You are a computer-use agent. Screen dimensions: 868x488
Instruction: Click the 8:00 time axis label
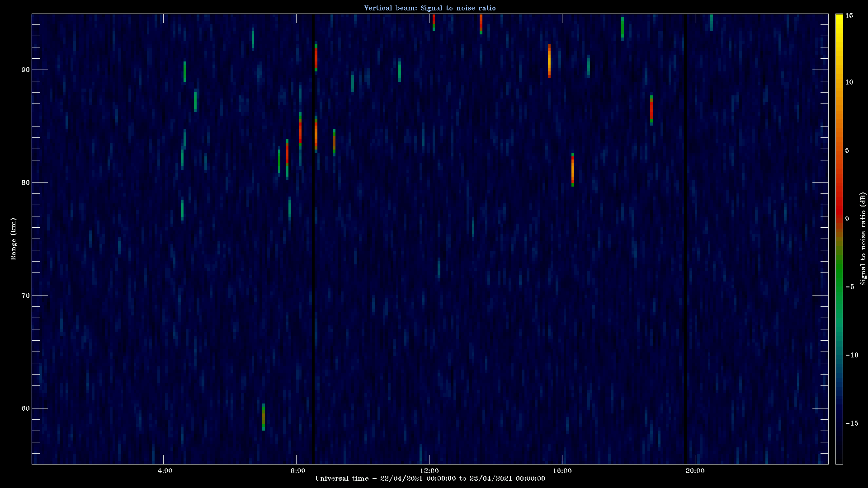point(298,471)
